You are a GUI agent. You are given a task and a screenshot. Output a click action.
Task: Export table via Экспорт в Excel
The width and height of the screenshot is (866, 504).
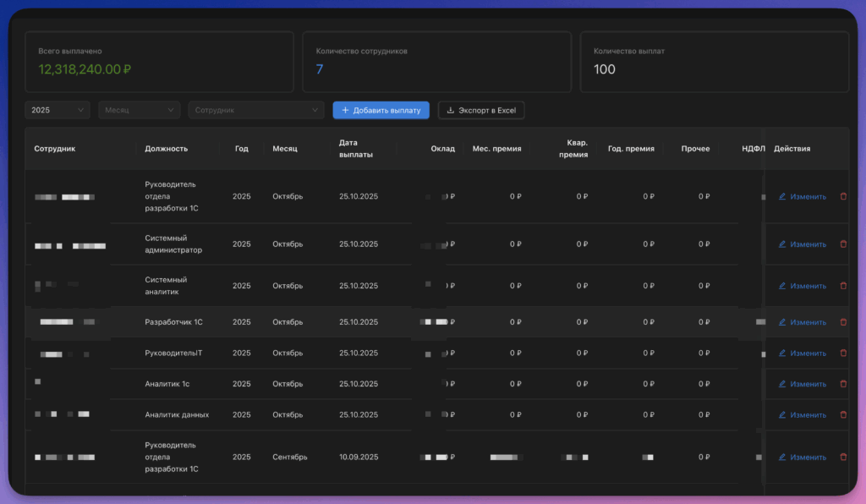pyautogui.click(x=481, y=110)
